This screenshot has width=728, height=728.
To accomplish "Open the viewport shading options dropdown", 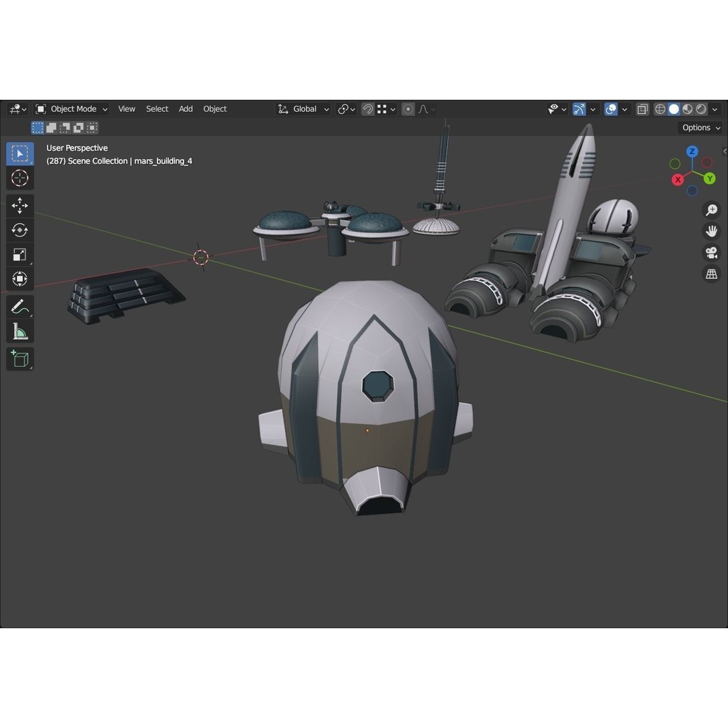I will (715, 109).
